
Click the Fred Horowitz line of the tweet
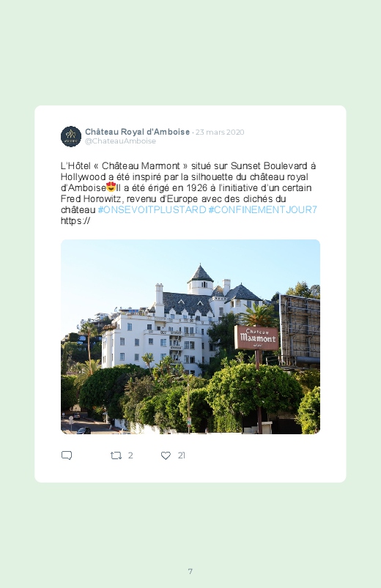click(174, 198)
